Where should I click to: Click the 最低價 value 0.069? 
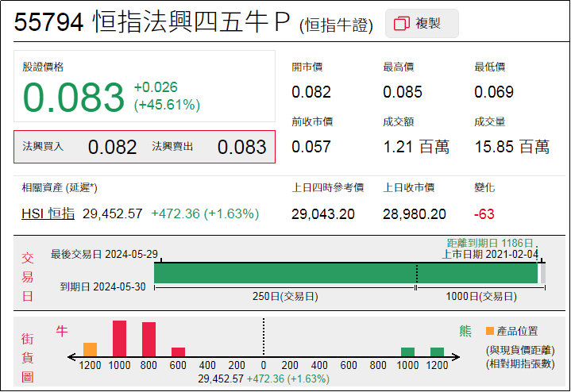click(494, 92)
